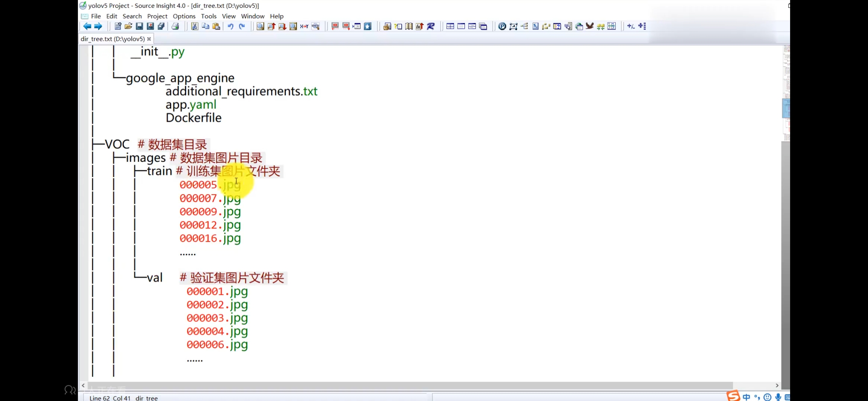868x401 pixels.
Task: Close the dir_tree.txt tab
Action: 149,39
